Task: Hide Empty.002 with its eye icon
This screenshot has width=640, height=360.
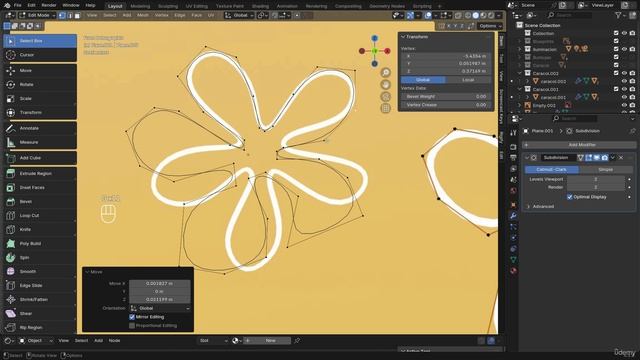Action: [624, 105]
